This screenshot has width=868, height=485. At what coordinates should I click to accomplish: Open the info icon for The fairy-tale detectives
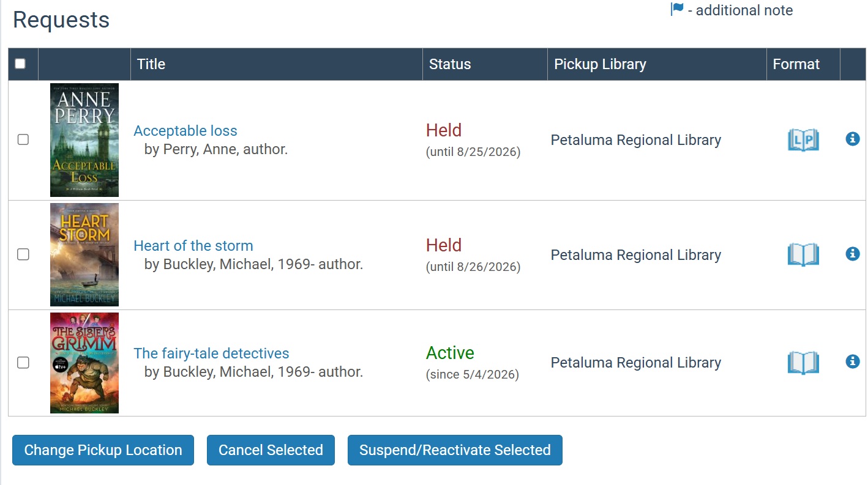[x=852, y=361]
